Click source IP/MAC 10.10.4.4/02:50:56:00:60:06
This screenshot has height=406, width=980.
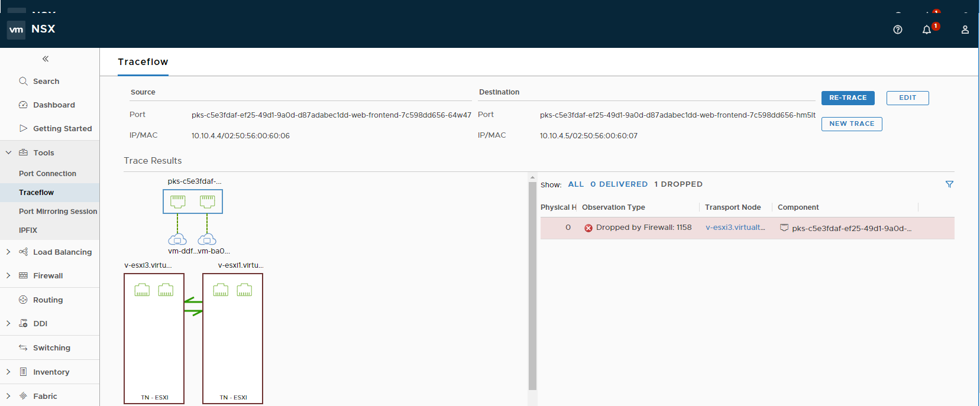coord(241,136)
